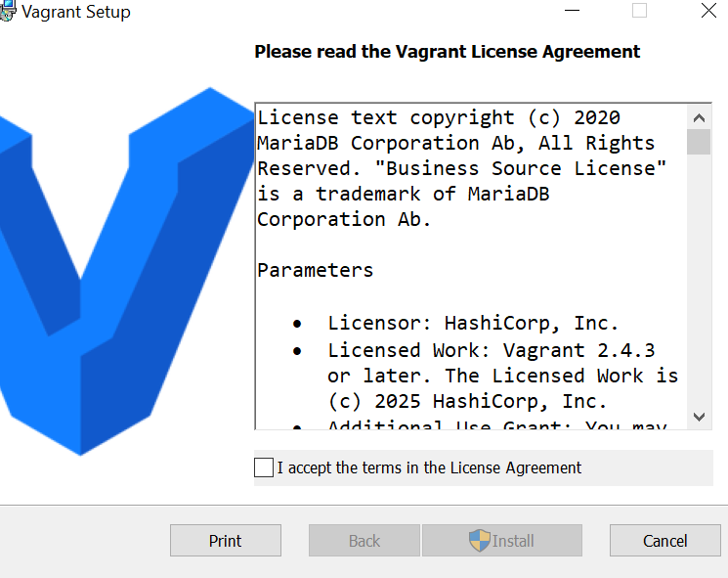The width and height of the screenshot is (728, 578).
Task: Click the license scrollbar down arrow
Action: click(699, 417)
